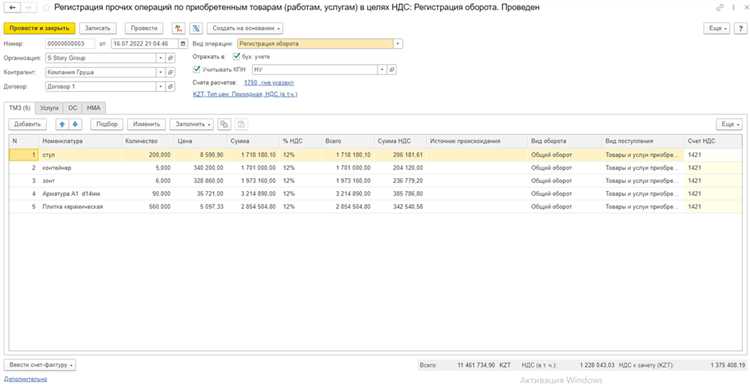Click the Подбор button
750x384 pixels.
tap(107, 124)
